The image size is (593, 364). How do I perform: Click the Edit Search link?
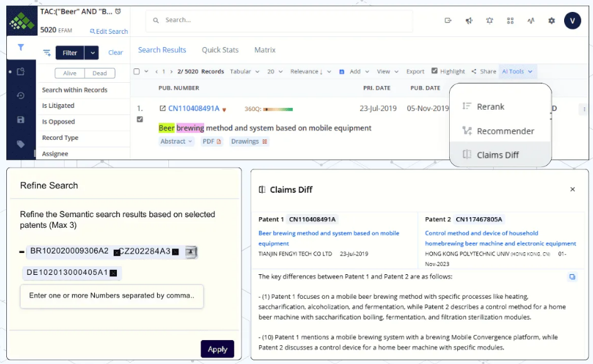(109, 31)
